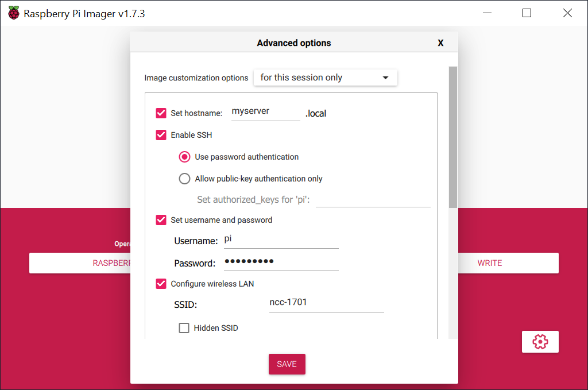Enable the Hidden SSID checkbox

184,327
